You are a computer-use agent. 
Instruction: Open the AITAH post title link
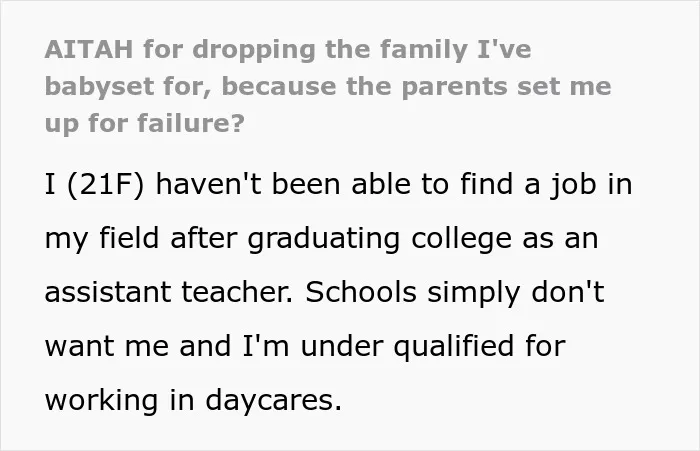pyautogui.click(x=328, y=86)
